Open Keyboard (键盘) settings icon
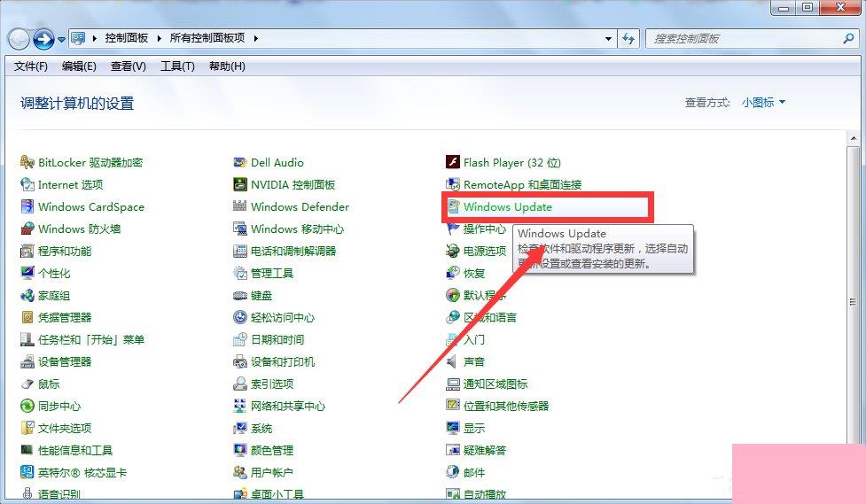The width and height of the screenshot is (866, 504). coord(239,295)
